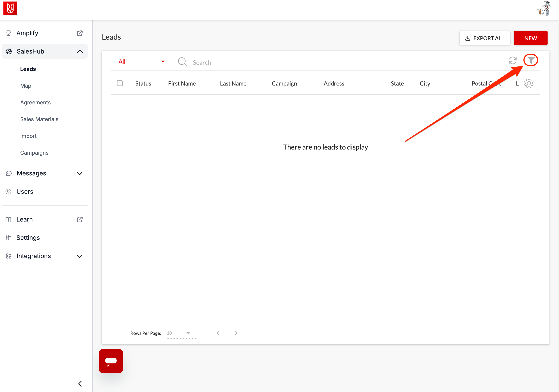
Task: Click the red NEW button
Action: pos(531,38)
